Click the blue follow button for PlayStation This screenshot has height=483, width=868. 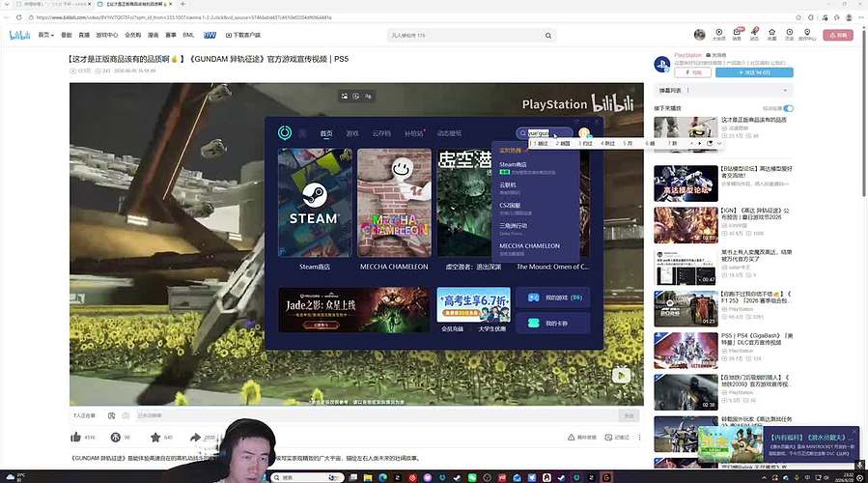pyautogui.click(x=754, y=72)
